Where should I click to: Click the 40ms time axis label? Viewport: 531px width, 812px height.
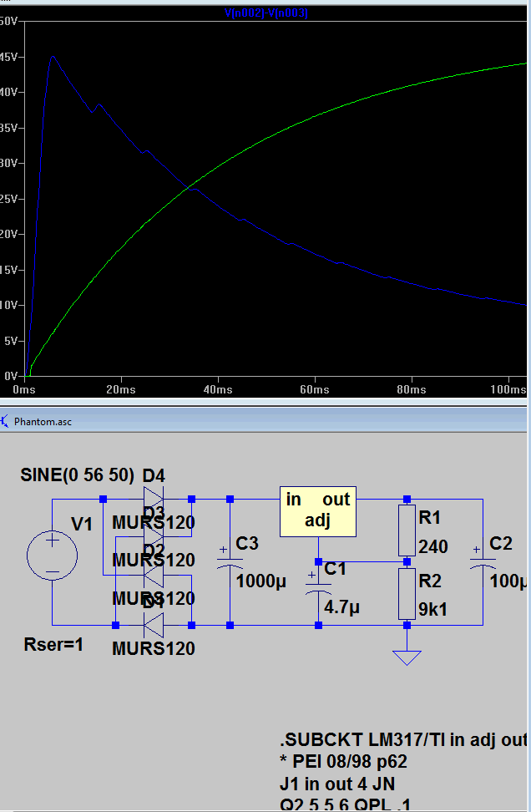pos(218,389)
